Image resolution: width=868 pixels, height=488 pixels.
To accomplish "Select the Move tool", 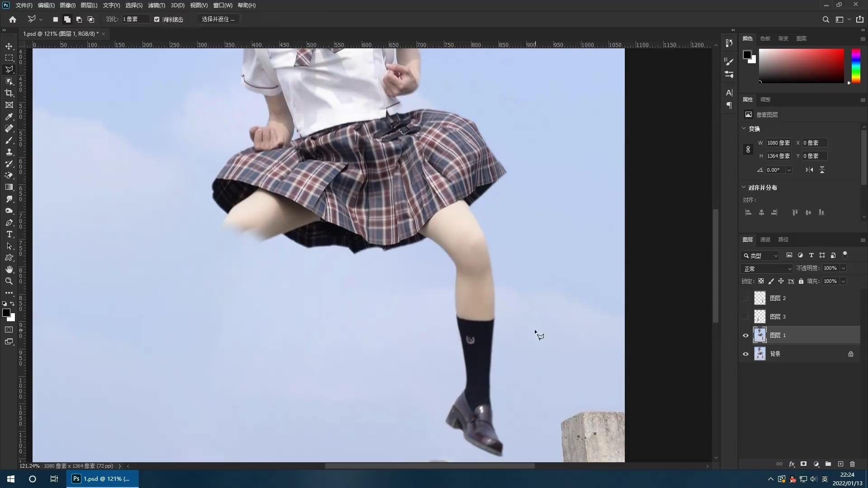I will (x=9, y=46).
